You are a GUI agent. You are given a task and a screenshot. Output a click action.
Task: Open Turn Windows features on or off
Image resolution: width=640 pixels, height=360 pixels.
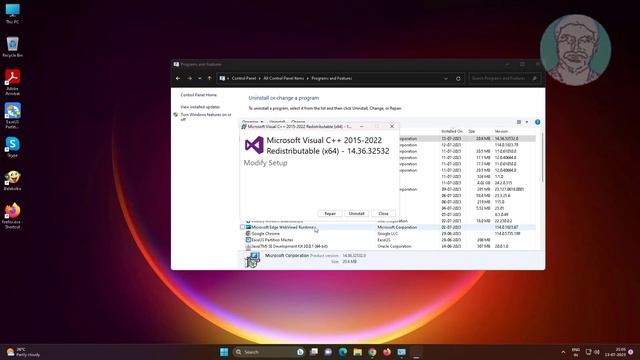pyautogui.click(x=206, y=117)
